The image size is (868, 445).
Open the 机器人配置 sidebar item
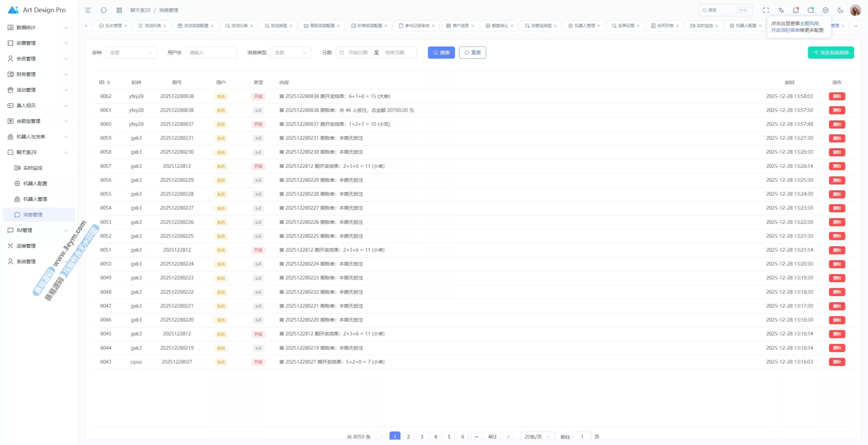pos(35,183)
